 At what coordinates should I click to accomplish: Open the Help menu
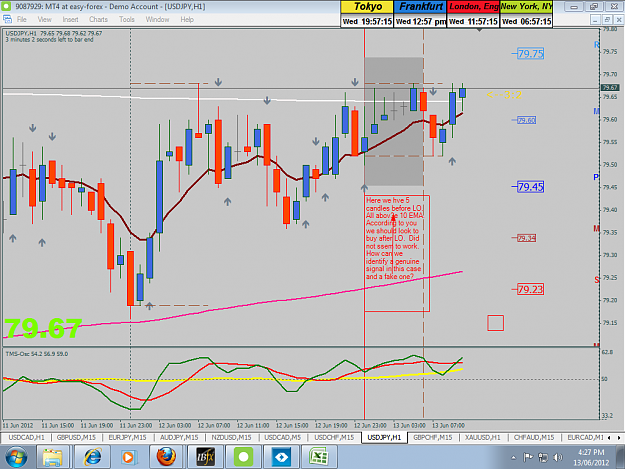click(x=187, y=19)
